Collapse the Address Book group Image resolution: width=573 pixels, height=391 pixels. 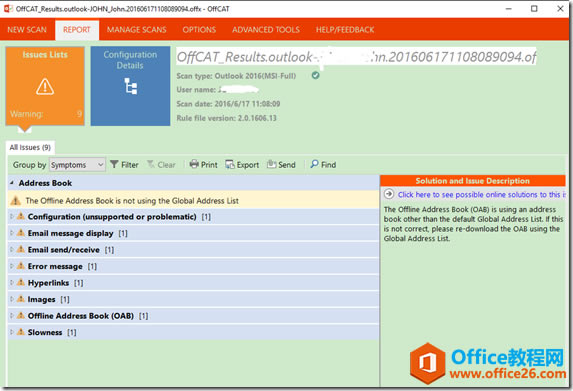pos(12,183)
